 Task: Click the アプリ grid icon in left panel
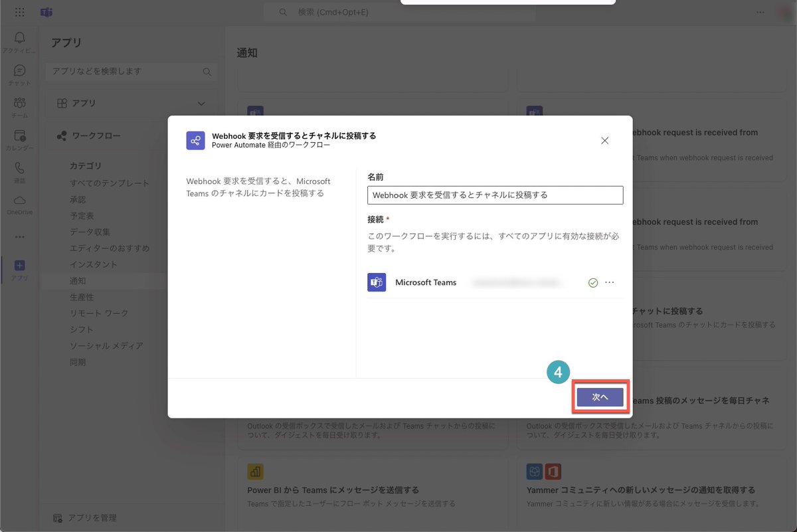pyautogui.click(x=61, y=104)
